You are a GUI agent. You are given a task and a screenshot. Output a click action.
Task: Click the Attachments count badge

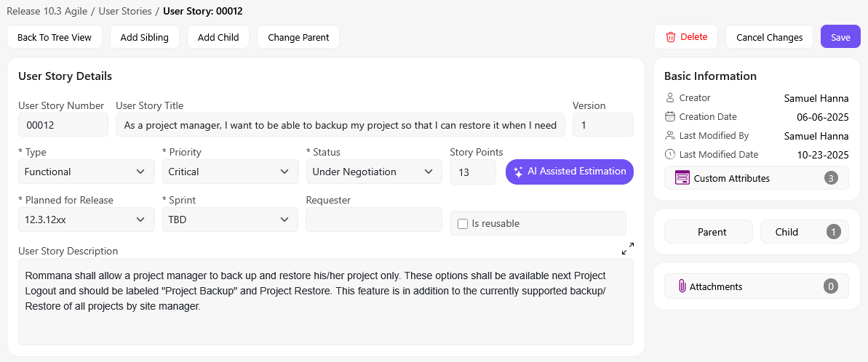click(x=830, y=286)
